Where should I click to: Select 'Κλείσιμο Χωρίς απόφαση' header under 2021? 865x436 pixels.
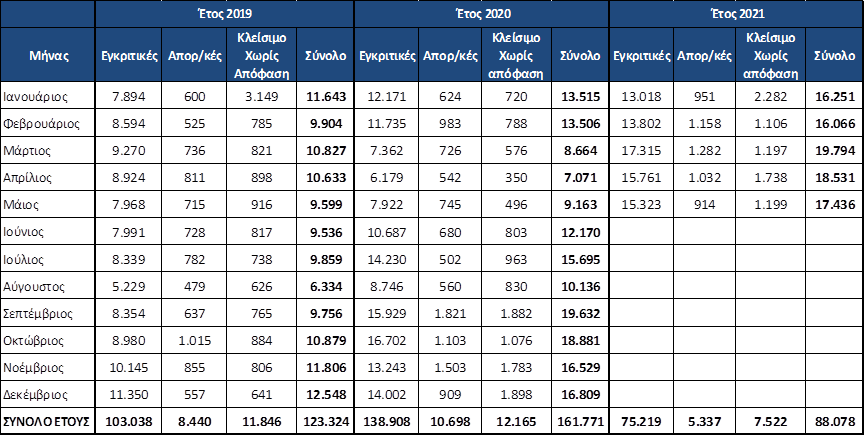coord(770,56)
